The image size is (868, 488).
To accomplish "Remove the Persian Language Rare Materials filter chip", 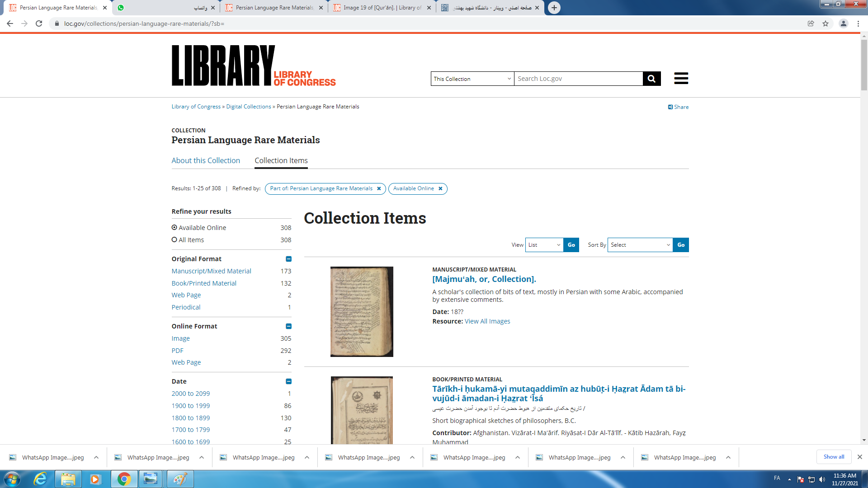I will coord(379,189).
